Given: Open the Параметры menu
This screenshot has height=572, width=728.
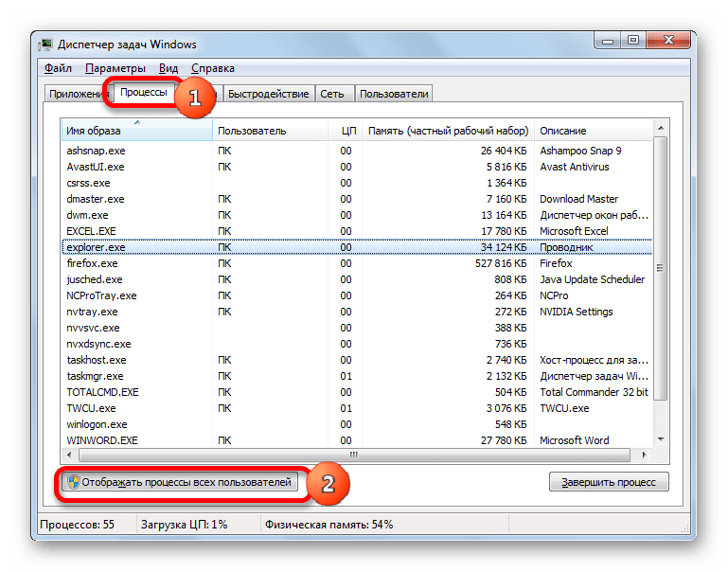Looking at the screenshot, I should pyautogui.click(x=115, y=68).
